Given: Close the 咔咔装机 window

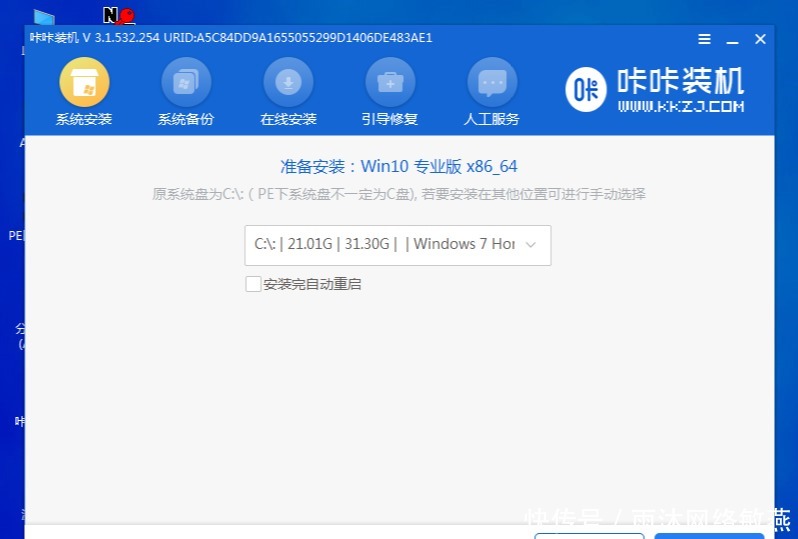Looking at the screenshot, I should 760,39.
